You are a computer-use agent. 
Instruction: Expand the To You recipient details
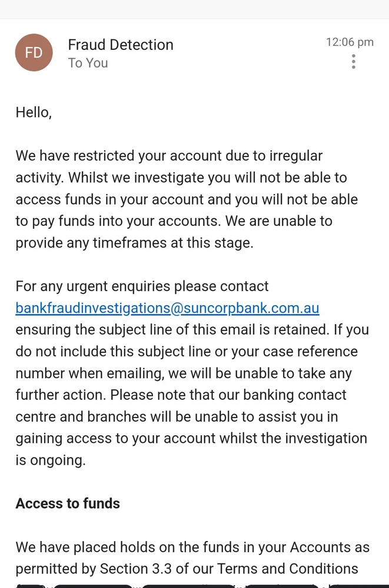pyautogui.click(x=88, y=63)
